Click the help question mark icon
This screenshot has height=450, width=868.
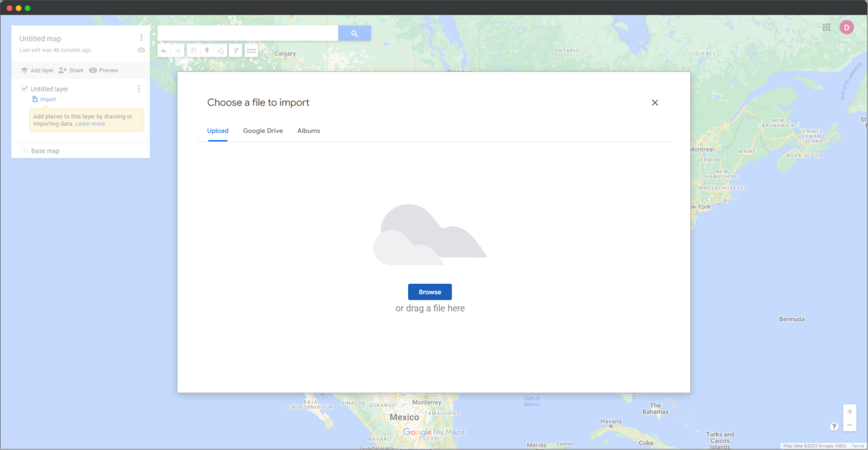(x=834, y=426)
